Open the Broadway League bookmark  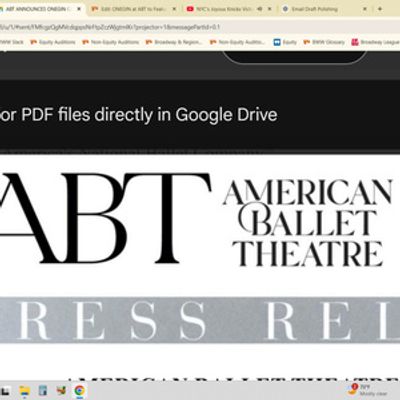[x=376, y=42]
